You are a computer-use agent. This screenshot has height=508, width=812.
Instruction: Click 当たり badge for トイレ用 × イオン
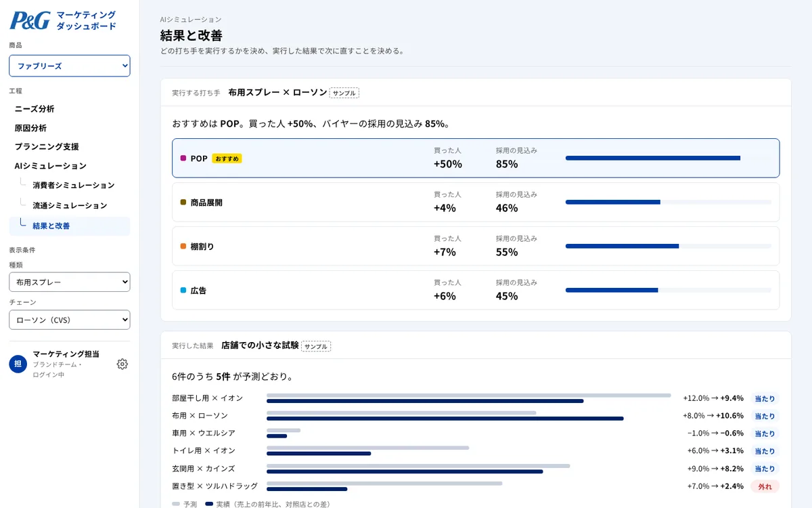tap(765, 451)
